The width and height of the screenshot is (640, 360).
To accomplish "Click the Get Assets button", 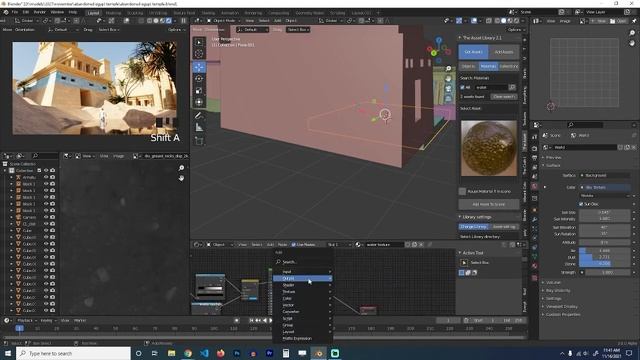I will (x=473, y=52).
